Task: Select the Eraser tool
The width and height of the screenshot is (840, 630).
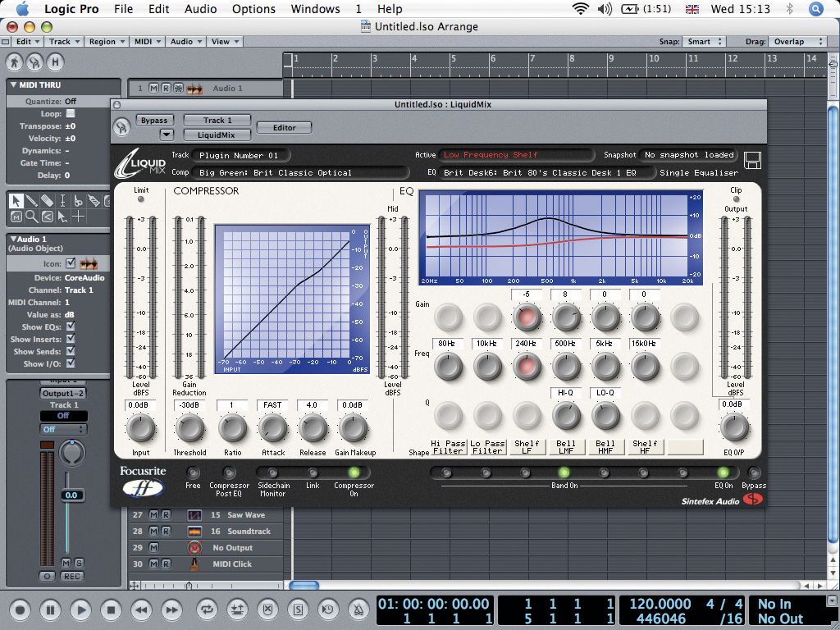Action: click(x=48, y=201)
